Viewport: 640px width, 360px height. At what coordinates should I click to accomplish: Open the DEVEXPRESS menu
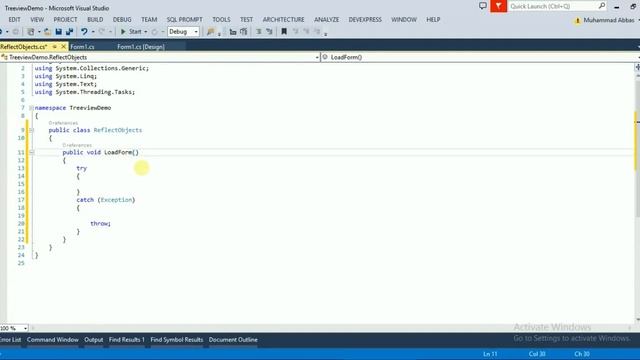365,20
